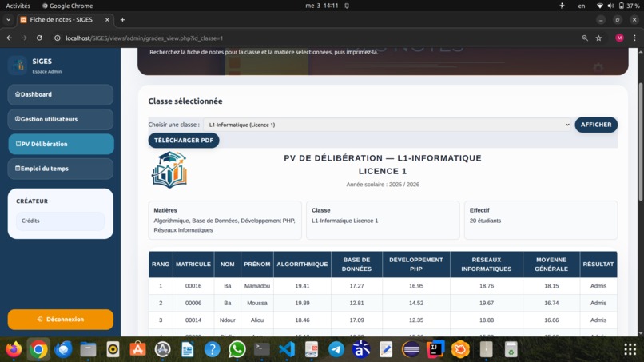This screenshot has height=362, width=644.
Task: Launch Visual Studio Code from dock
Action: coord(287,349)
